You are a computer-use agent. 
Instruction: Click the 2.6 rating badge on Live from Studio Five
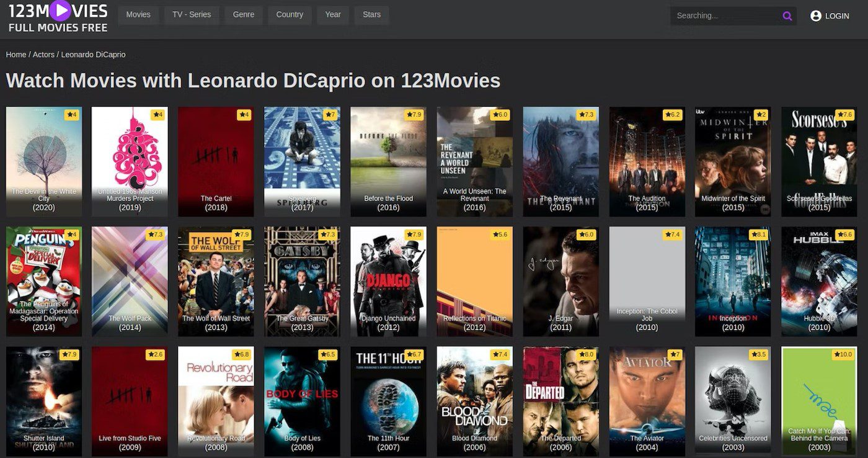(154, 354)
